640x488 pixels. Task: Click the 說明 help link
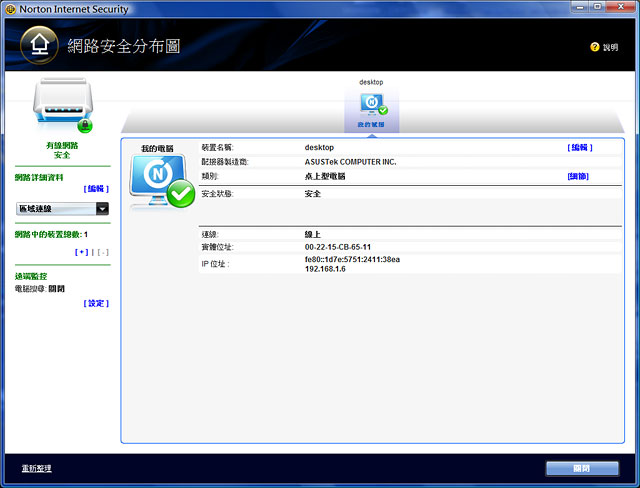coord(610,47)
